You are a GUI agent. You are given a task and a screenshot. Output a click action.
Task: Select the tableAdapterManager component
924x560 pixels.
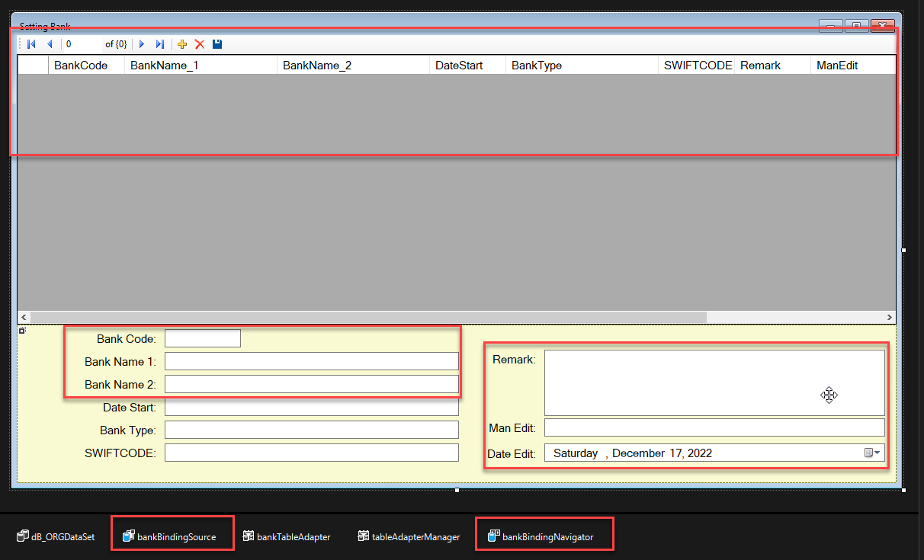click(x=409, y=536)
